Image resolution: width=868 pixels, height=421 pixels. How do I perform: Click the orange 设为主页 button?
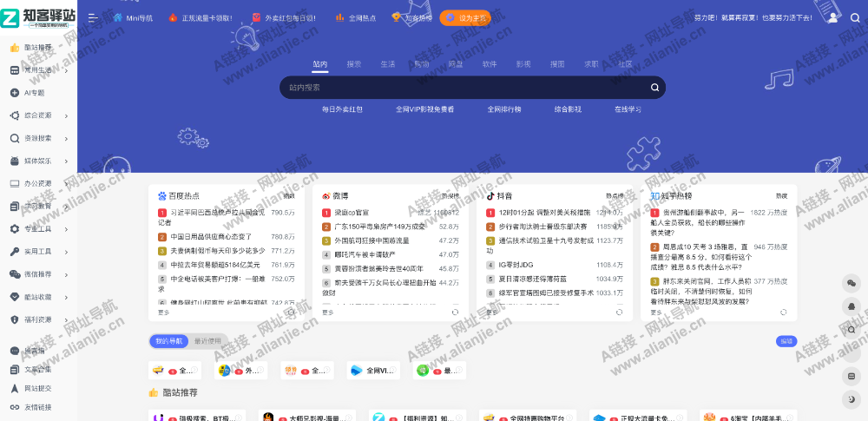point(465,17)
